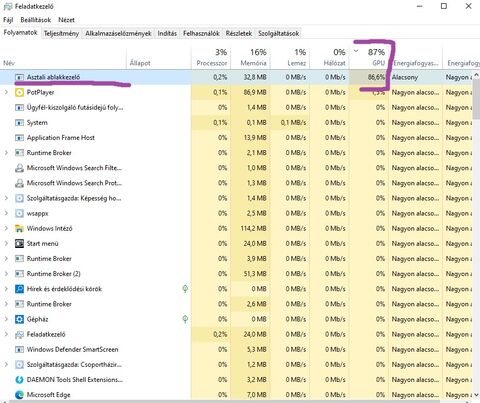This screenshot has height=403, width=480.
Task: Click the Asztali ablakkezelő process icon
Action: click(19, 77)
